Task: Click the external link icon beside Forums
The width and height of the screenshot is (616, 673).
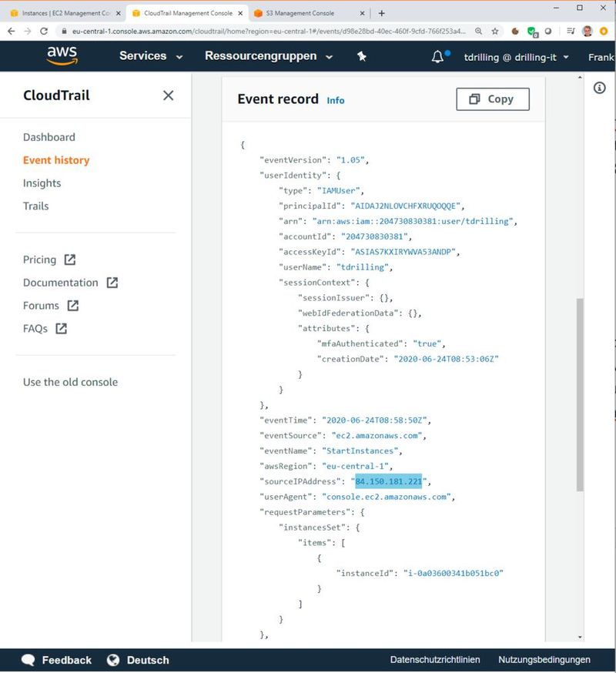Action: tap(73, 306)
